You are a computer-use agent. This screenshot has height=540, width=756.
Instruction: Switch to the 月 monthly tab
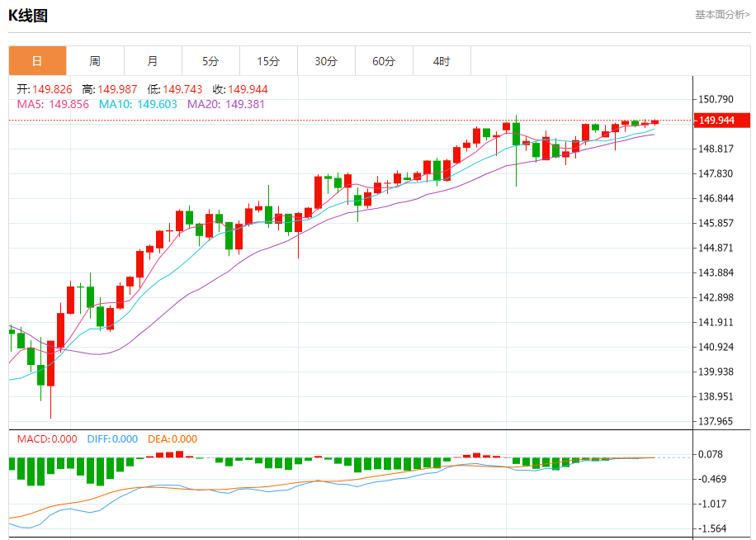(153, 61)
